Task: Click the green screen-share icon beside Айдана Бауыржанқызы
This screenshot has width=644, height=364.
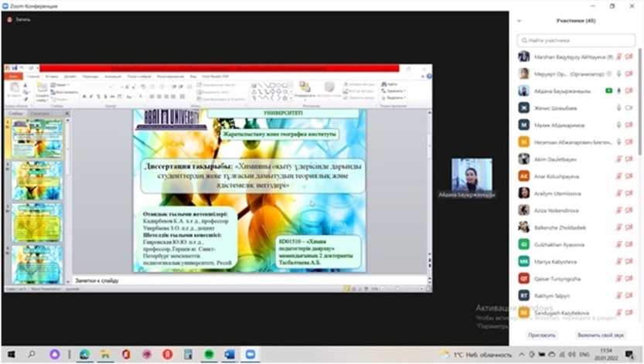Action: (x=608, y=90)
